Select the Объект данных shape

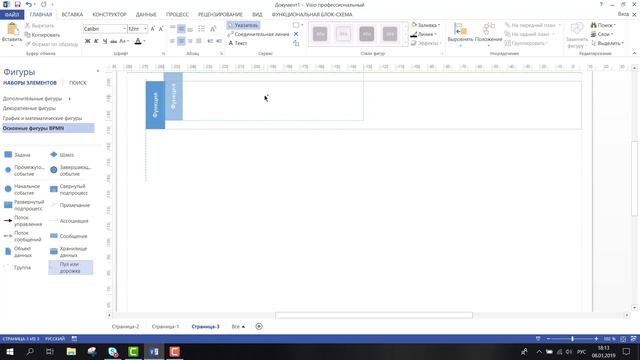[x=18, y=252]
